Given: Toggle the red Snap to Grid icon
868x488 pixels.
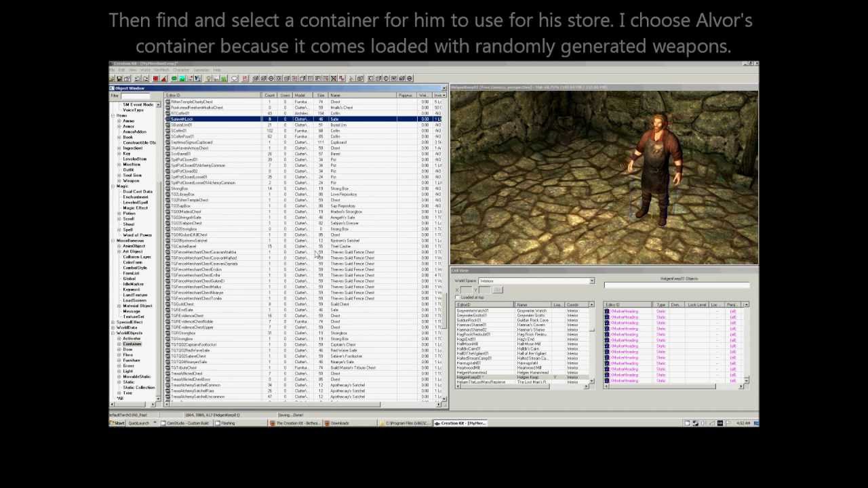Looking at the screenshot, I should (156, 79).
